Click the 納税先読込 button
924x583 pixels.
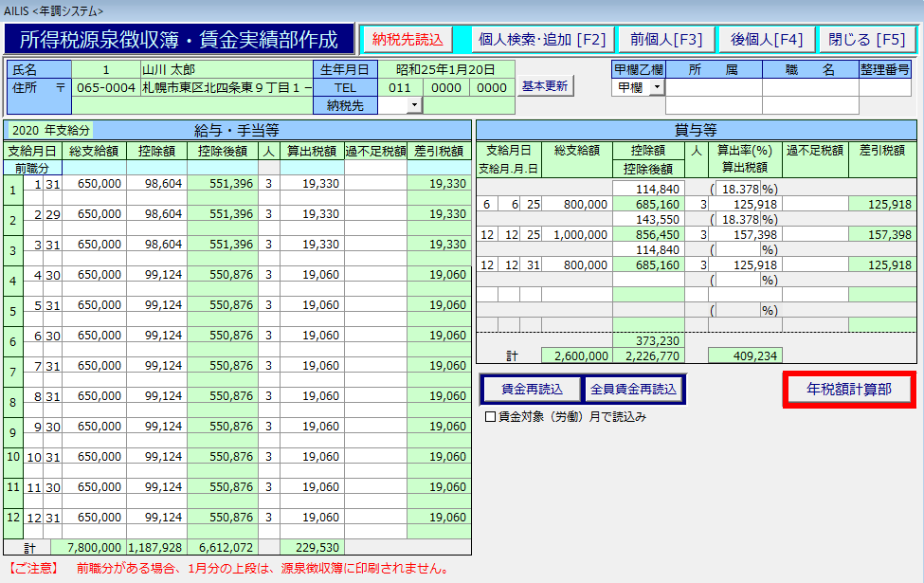408,39
